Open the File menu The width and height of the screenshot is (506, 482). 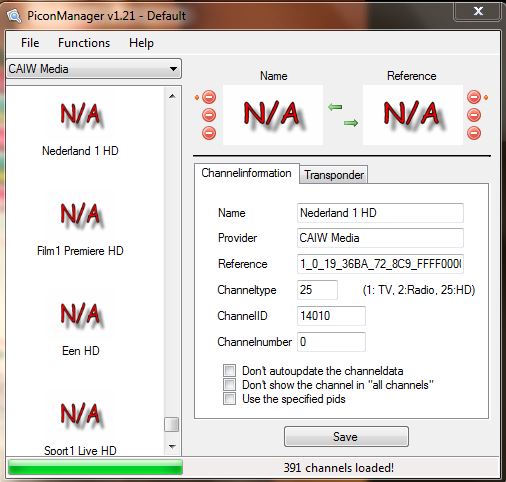30,43
